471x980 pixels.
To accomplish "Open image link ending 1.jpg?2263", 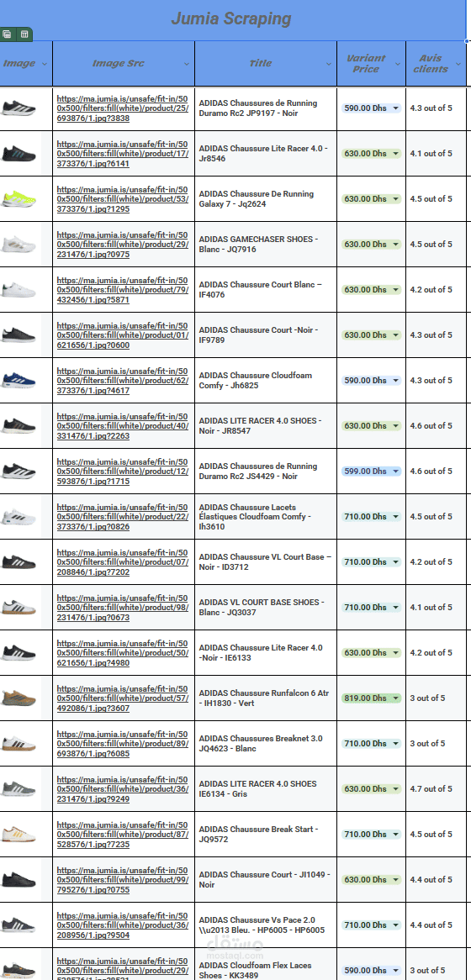I will click(123, 425).
